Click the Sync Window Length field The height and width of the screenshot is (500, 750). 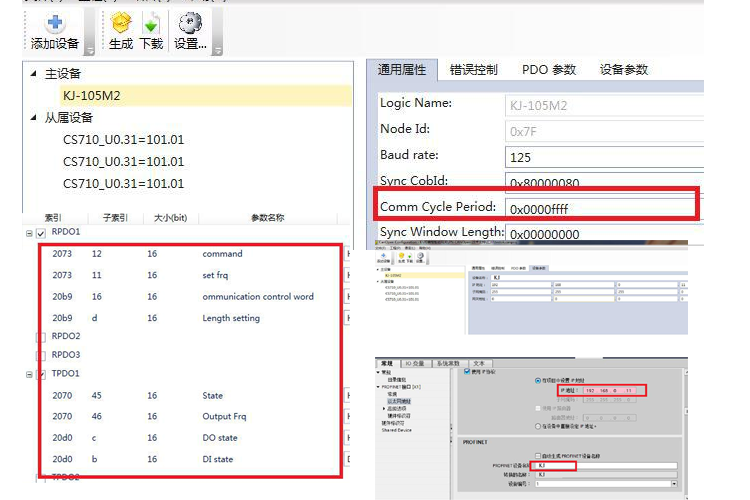tap(600, 234)
